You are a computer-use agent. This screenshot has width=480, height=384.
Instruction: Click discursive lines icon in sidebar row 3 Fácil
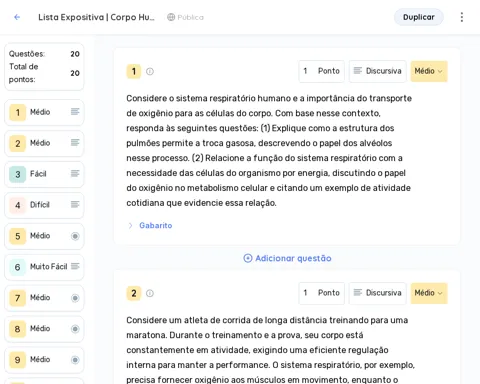tap(75, 174)
